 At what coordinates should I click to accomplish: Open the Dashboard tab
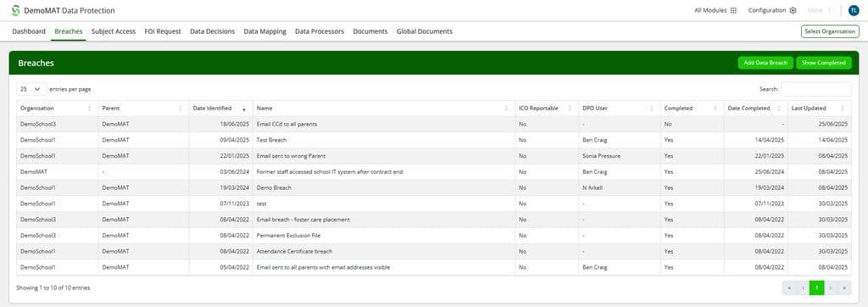point(29,31)
